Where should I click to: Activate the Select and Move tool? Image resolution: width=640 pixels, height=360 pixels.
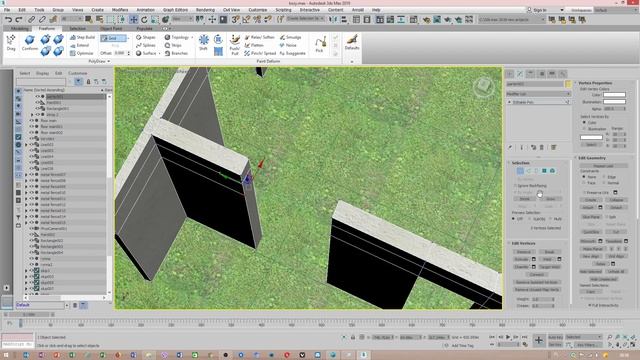[x=133, y=19]
